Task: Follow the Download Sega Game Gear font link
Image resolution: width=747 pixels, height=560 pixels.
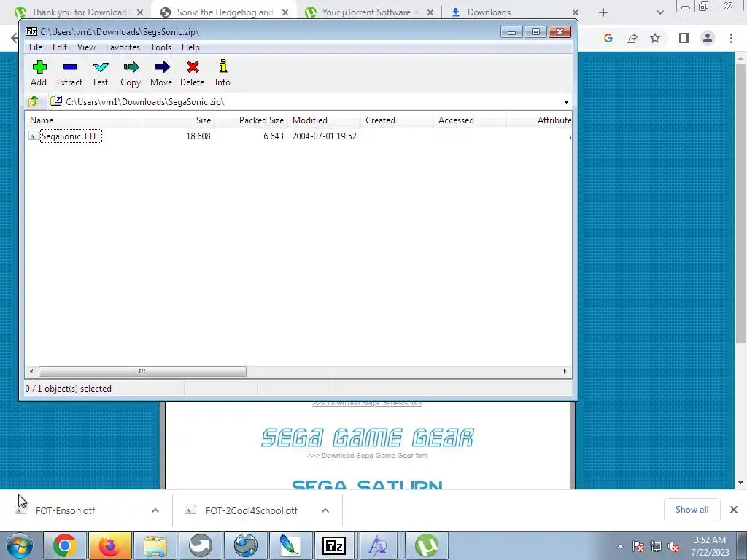Action: click(368, 456)
